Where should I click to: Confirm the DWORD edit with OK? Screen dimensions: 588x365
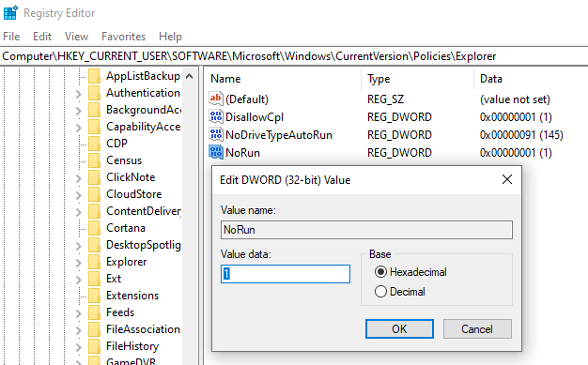coord(399,328)
